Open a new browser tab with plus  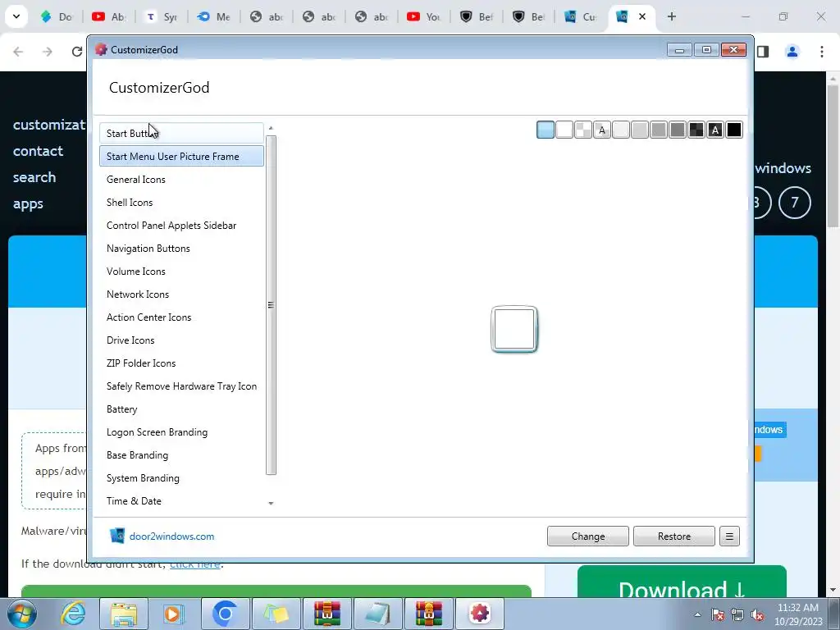[671, 16]
